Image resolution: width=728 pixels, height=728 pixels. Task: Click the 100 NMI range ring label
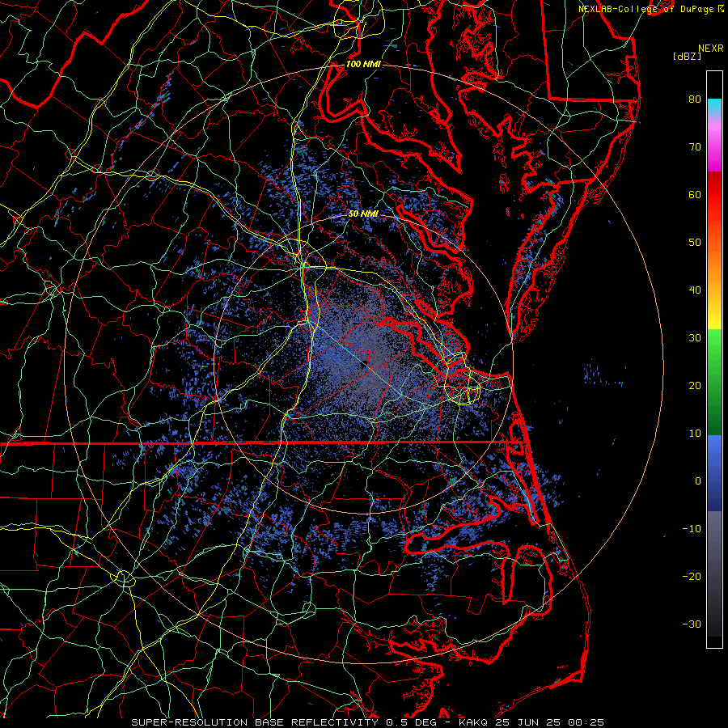click(363, 64)
